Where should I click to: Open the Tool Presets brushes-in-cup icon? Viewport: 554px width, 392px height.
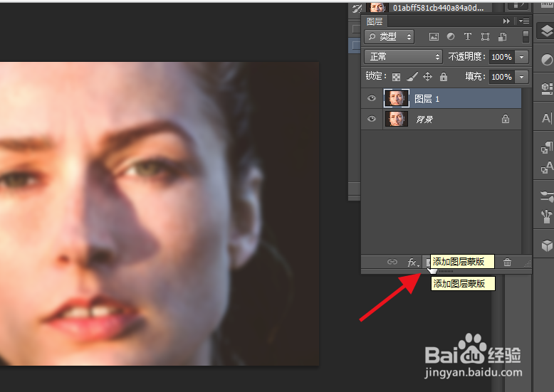tap(547, 216)
